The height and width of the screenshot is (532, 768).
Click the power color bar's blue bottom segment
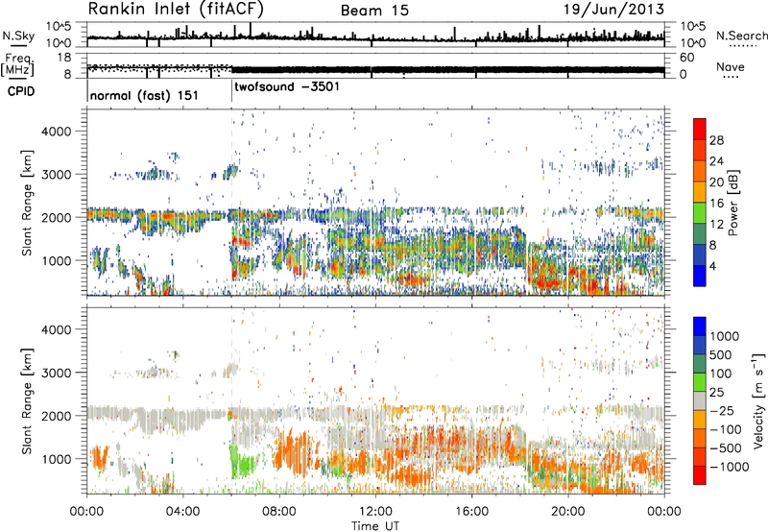pos(700,276)
